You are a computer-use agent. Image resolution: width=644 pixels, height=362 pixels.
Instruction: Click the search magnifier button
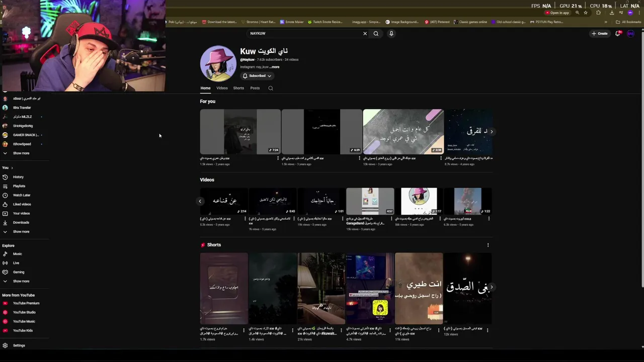click(x=376, y=34)
